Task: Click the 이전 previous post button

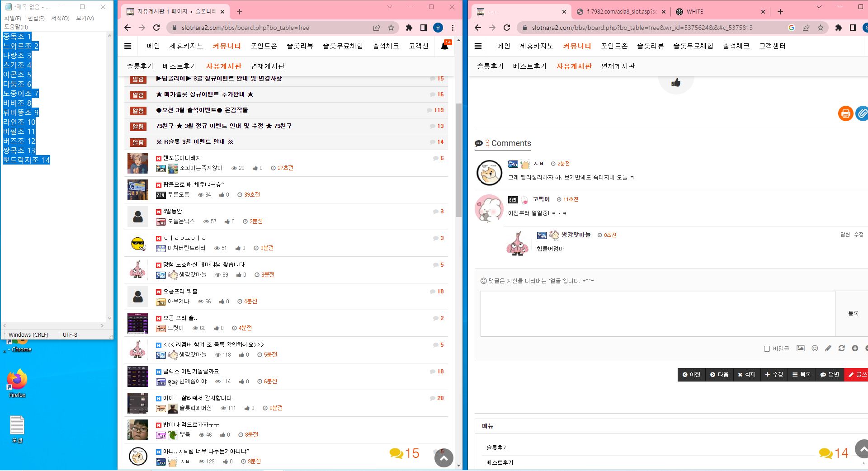Action: click(691, 374)
